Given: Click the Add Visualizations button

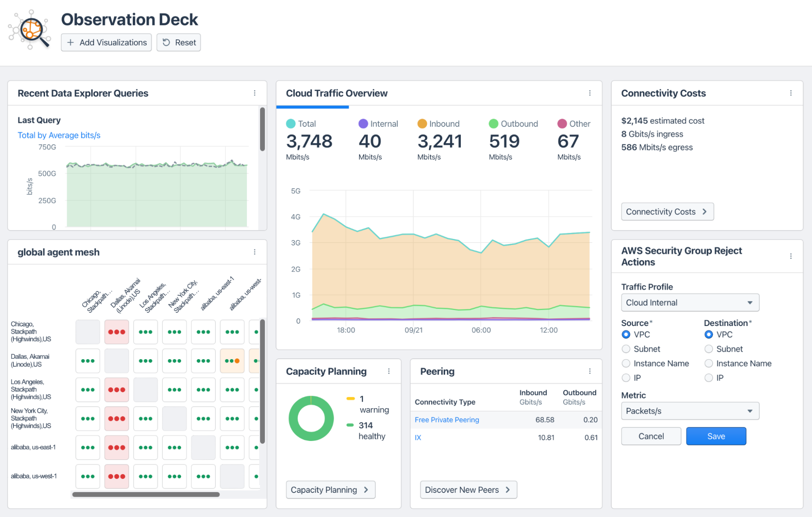Looking at the screenshot, I should tap(106, 43).
